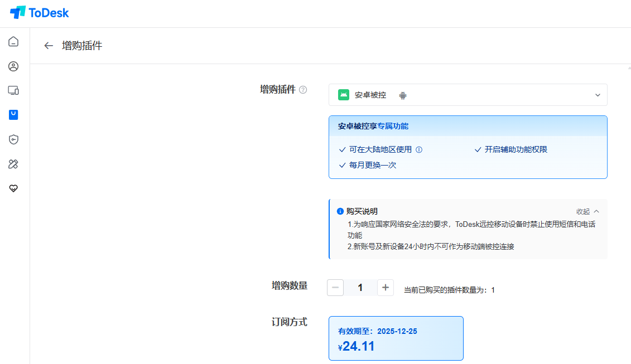The height and width of the screenshot is (364, 631).
Task: Click the 增购插件 page title
Action: click(x=82, y=46)
